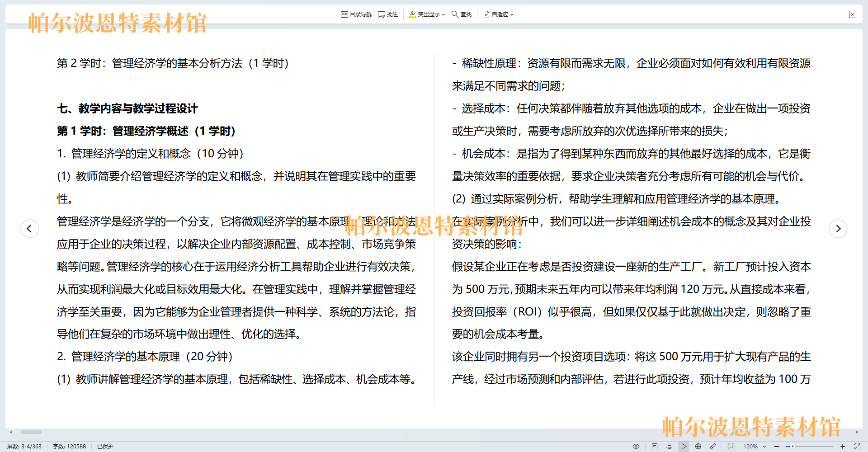
Task: Go to the next page with the right arrow
Action: 838,229
